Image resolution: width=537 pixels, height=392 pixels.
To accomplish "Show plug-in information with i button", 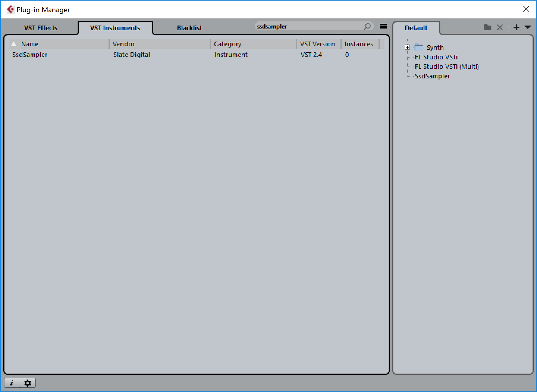I will tap(12, 383).
